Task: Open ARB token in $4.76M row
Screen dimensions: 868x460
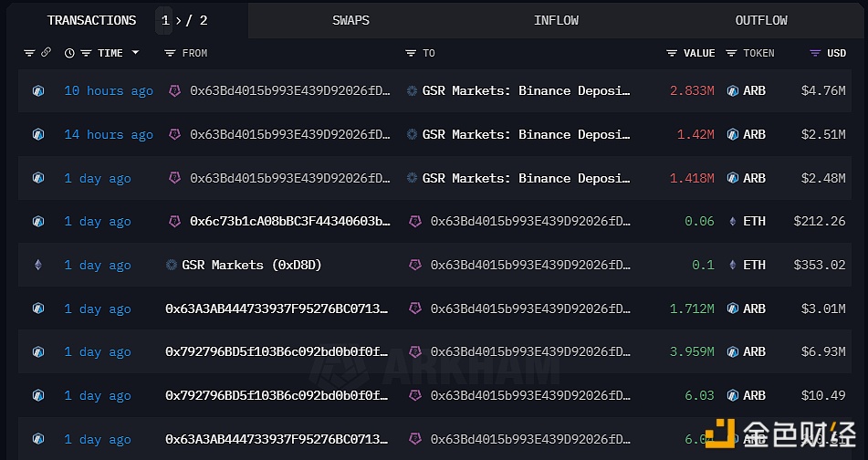Action: click(755, 90)
